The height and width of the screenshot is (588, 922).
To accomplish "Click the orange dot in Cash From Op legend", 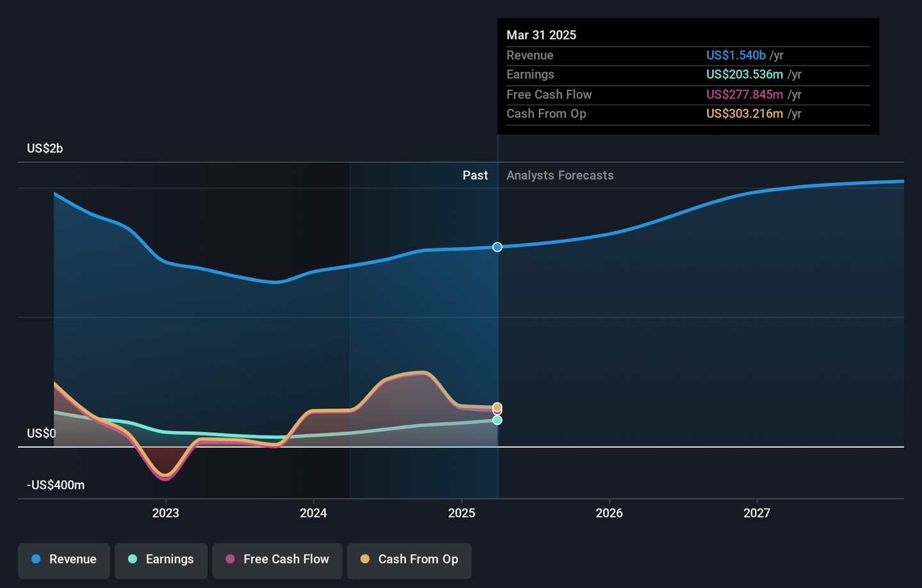I will [x=365, y=559].
